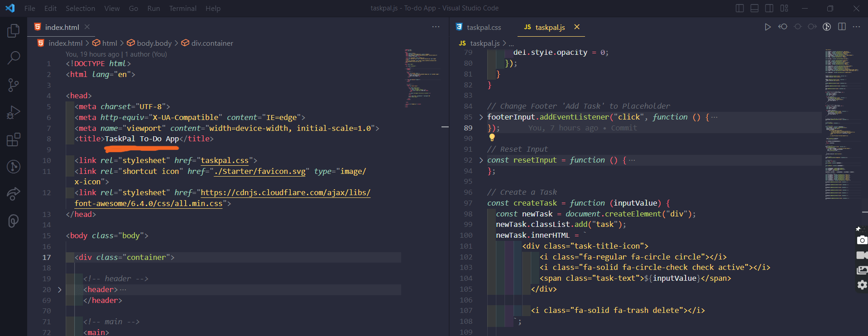Click the body class="body" tag line
This screenshot has width=868, height=336.
[107, 236]
